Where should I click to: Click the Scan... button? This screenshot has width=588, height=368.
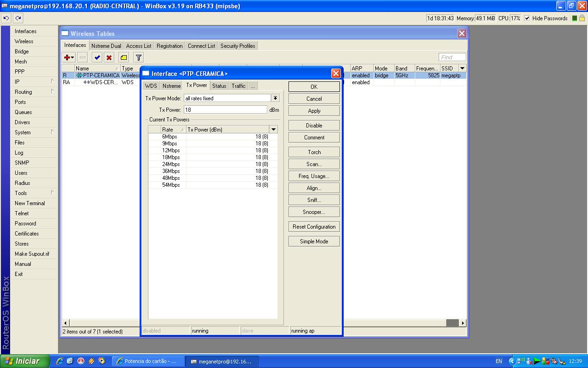314,164
